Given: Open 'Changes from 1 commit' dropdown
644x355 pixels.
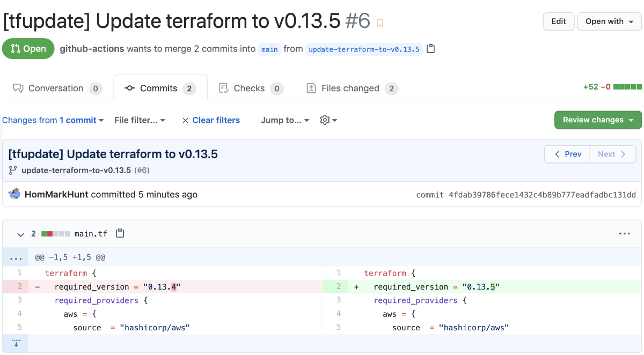Looking at the screenshot, I should pyautogui.click(x=53, y=120).
